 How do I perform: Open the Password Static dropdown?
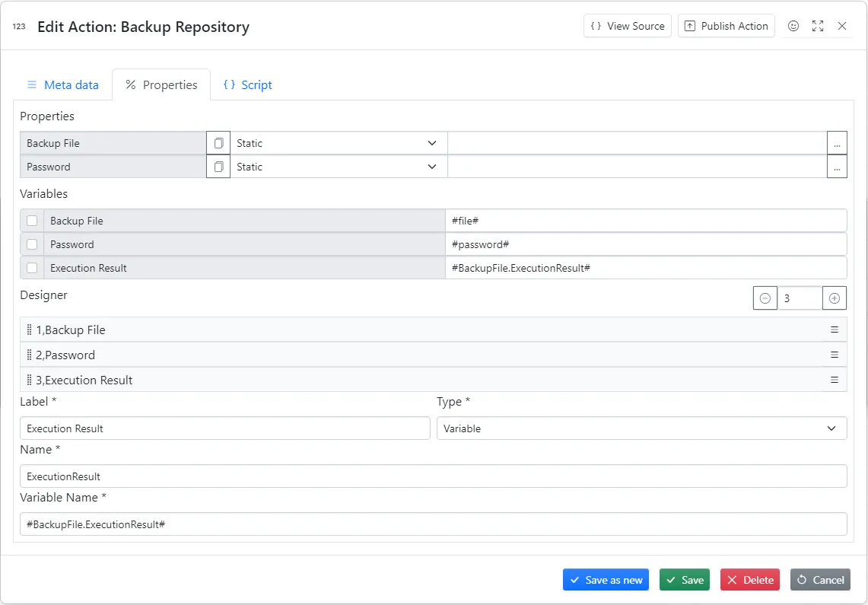point(337,167)
